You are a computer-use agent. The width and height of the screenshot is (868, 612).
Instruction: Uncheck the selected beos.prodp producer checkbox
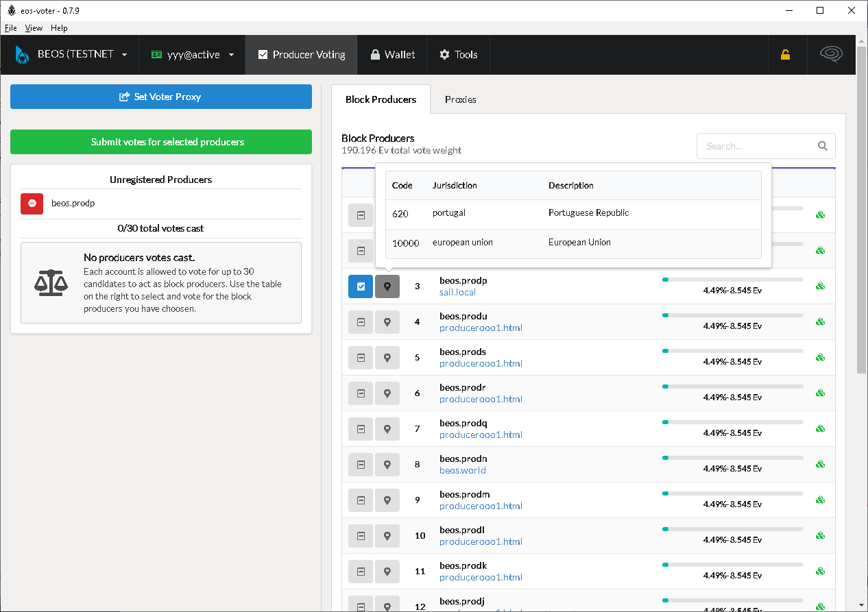tap(361, 286)
